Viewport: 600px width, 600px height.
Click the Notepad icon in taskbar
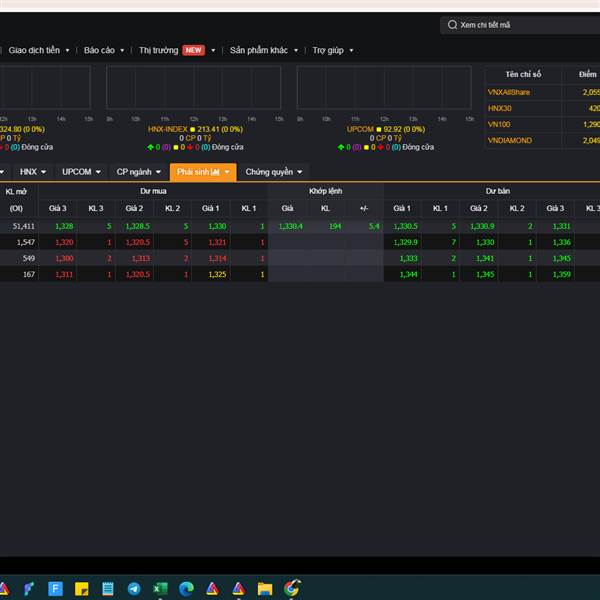point(108,588)
